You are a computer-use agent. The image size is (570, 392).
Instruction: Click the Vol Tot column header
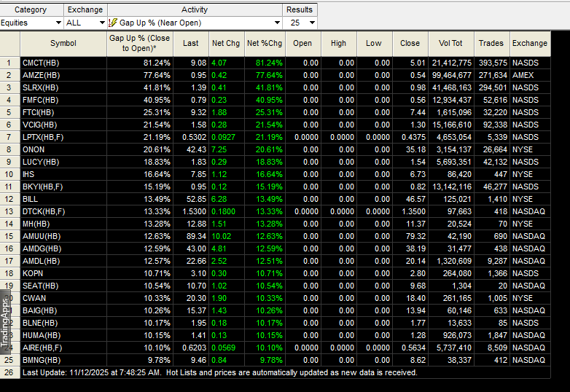tap(450, 43)
